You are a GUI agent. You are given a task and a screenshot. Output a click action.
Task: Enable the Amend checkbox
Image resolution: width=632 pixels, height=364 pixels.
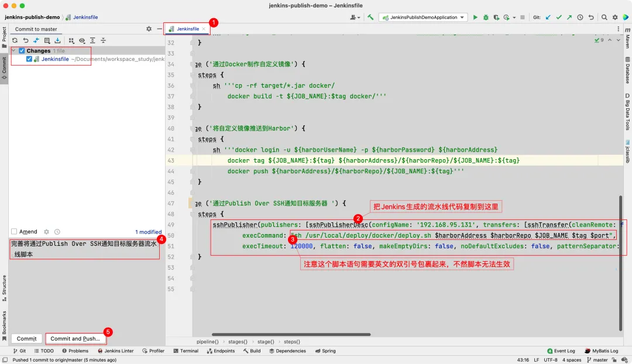point(14,231)
